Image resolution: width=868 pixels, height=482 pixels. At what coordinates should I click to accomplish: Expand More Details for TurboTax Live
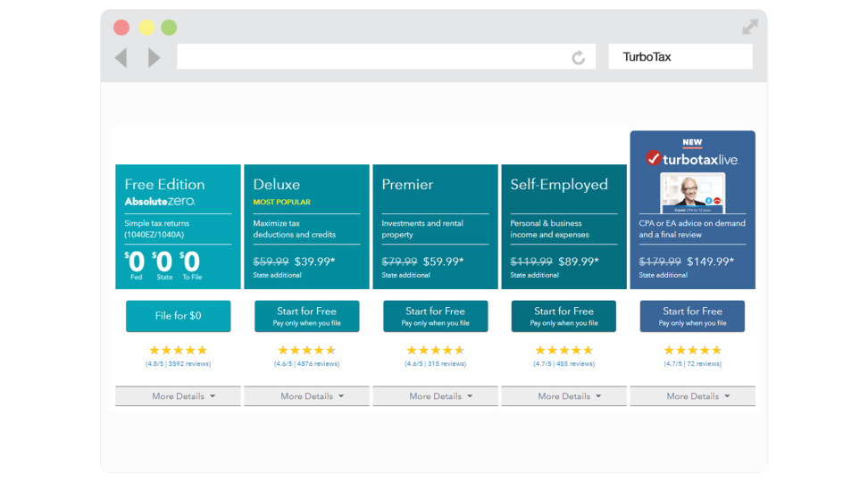692,396
